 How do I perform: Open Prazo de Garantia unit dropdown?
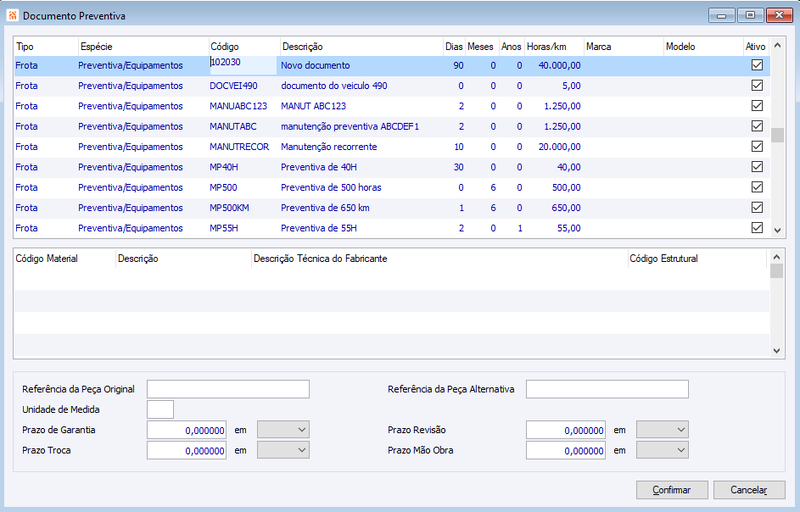283,430
